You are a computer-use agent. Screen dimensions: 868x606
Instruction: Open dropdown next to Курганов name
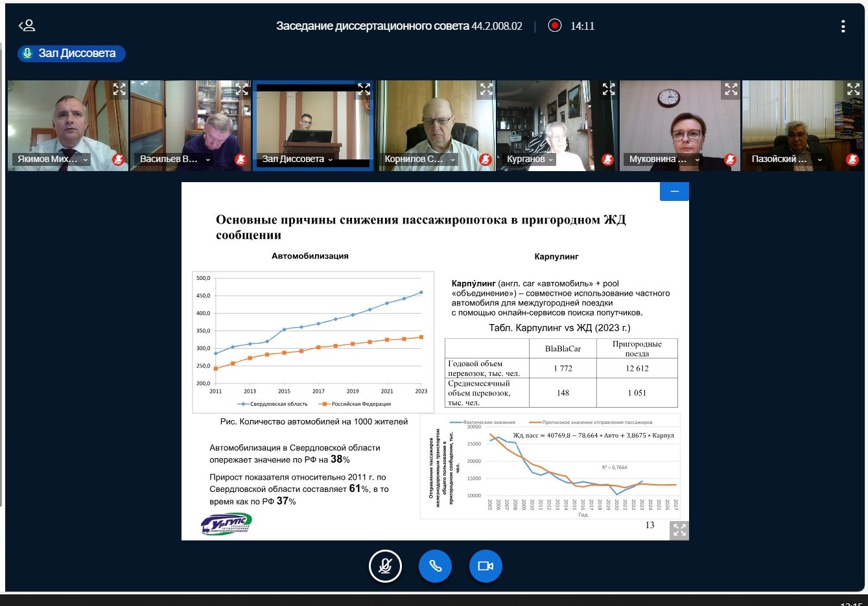[x=551, y=159]
